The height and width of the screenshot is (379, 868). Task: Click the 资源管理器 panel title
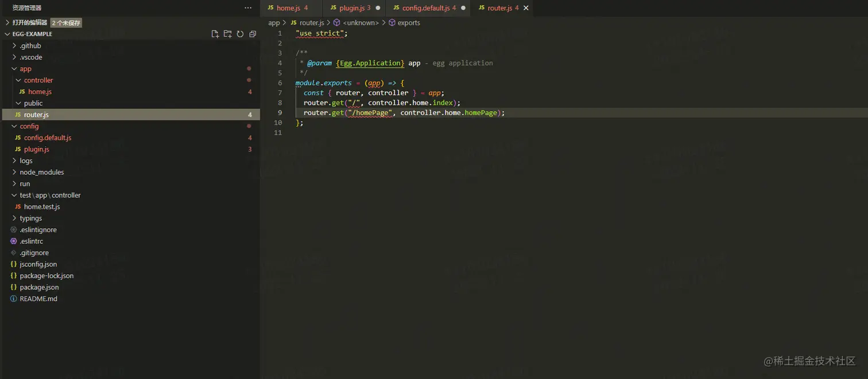click(27, 8)
